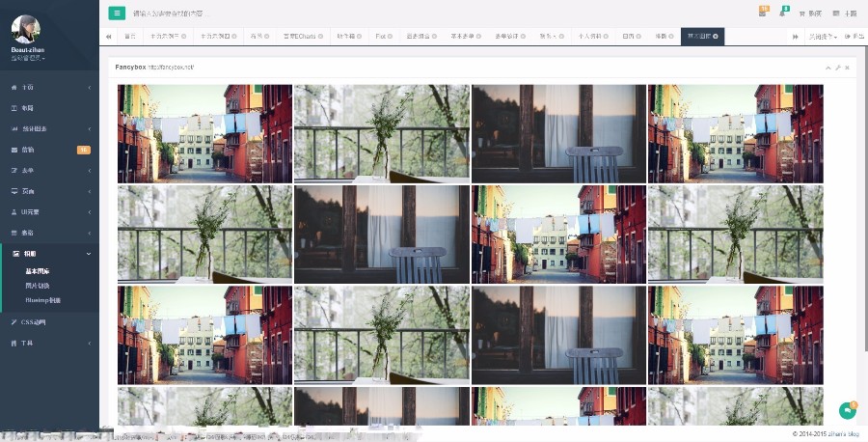Switch to the 表单验证 tab
868x442 pixels.
(x=510, y=36)
